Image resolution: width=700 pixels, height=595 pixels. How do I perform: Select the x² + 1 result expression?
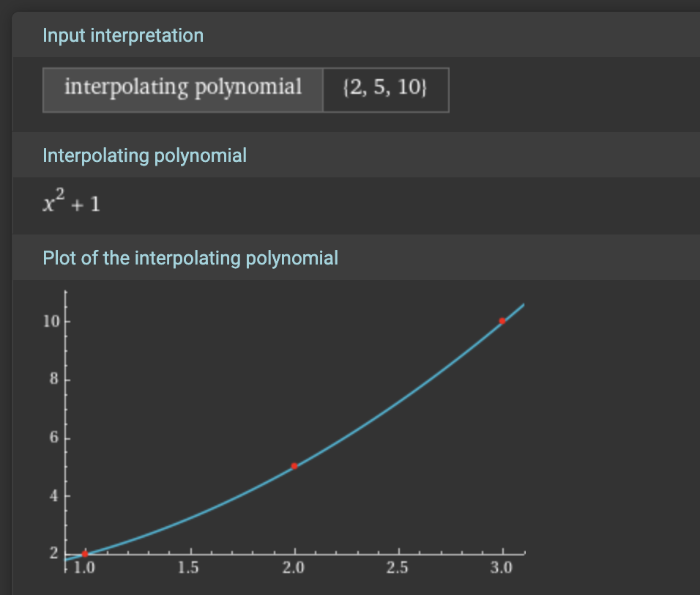pos(71,202)
